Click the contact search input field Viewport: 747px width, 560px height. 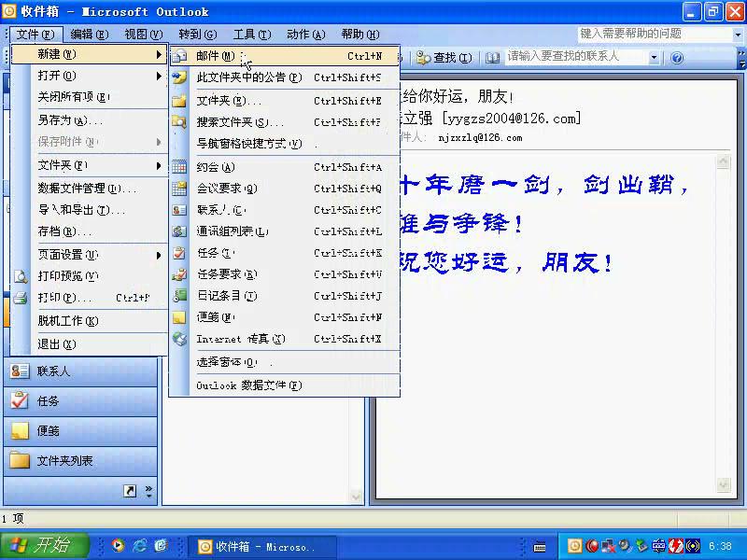pos(576,58)
